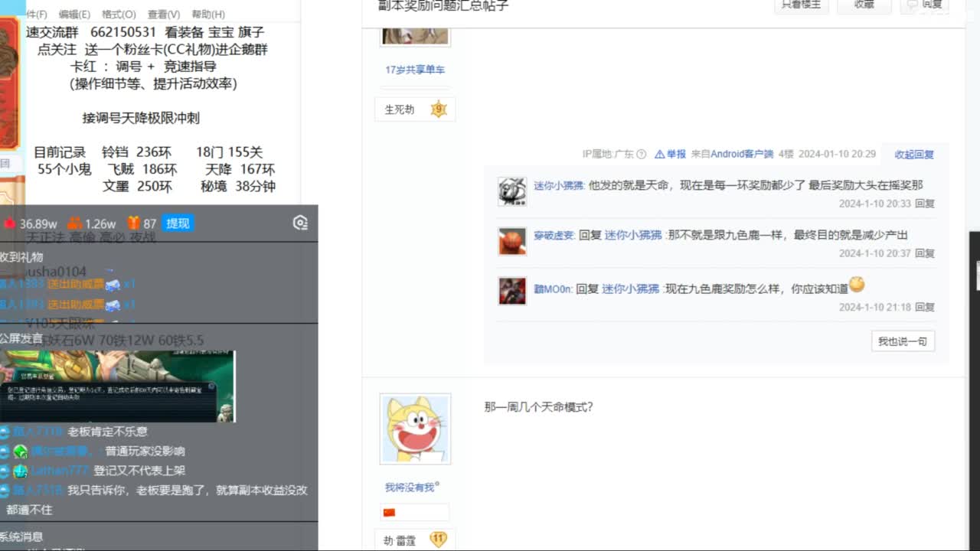Open the gift icon showing 87
The height and width of the screenshot is (551, 980).
[133, 222]
